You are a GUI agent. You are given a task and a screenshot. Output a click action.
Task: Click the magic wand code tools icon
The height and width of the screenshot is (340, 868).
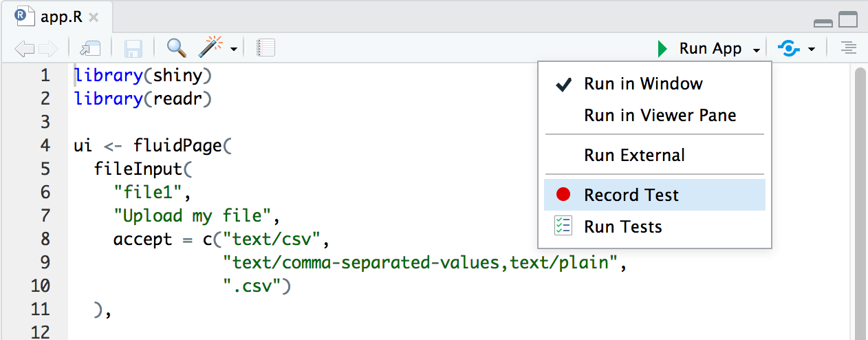pyautogui.click(x=210, y=48)
